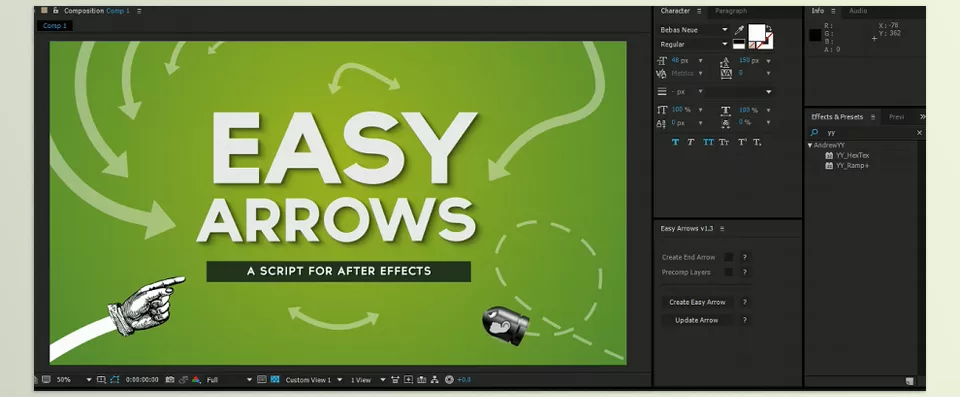The width and height of the screenshot is (960, 397).
Task: Toggle the region of interest icon
Action: click(x=102, y=380)
